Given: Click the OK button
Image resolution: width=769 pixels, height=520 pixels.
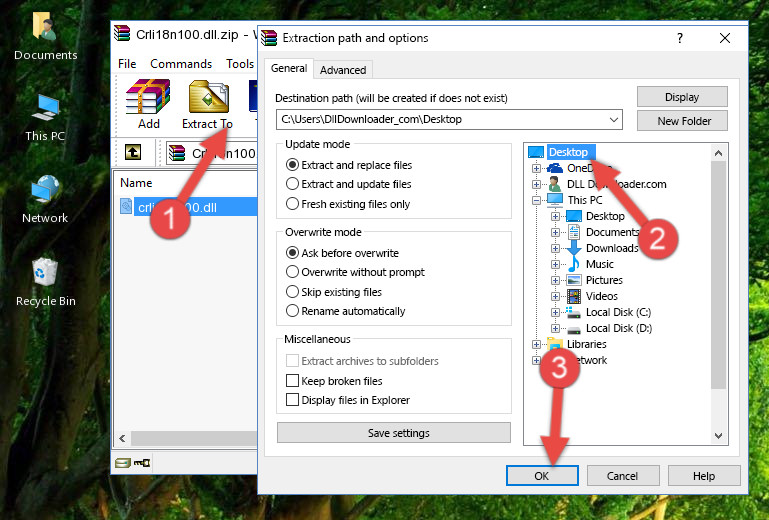Looking at the screenshot, I should pos(542,476).
